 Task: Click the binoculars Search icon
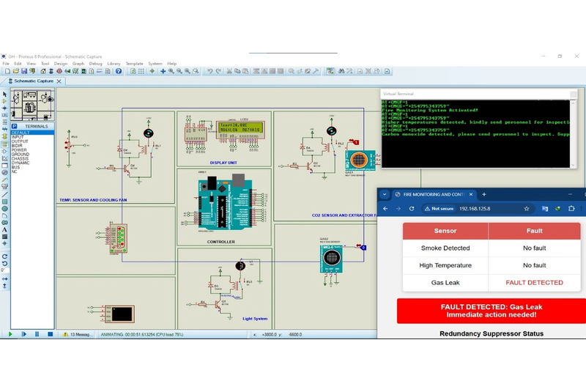coord(341,71)
